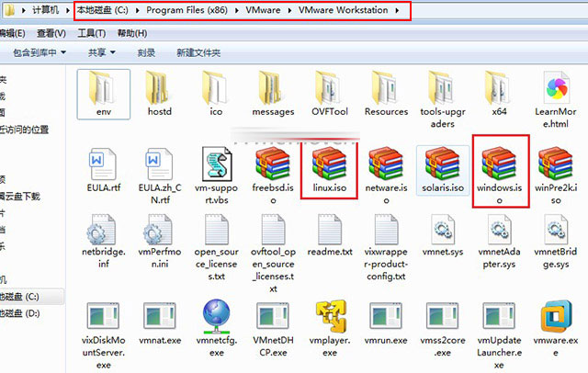
Task: Select the vmplayer.exe icon
Action: pyautogui.click(x=331, y=316)
